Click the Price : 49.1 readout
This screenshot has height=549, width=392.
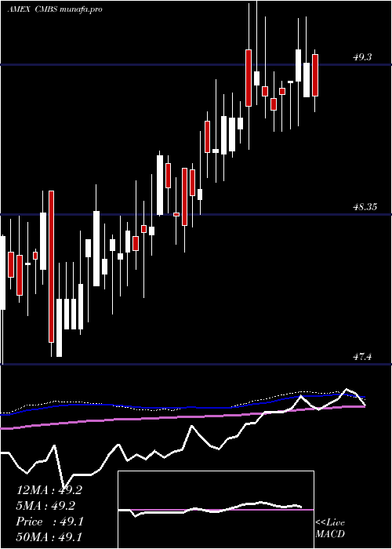point(49,522)
